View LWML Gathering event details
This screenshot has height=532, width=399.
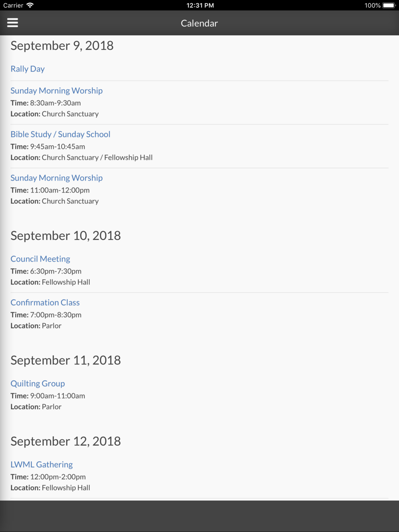(x=41, y=464)
